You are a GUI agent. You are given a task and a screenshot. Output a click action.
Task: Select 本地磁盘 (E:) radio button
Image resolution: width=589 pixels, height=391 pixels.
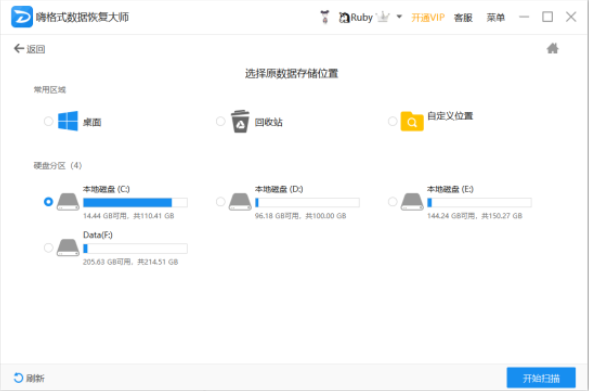[393, 202]
